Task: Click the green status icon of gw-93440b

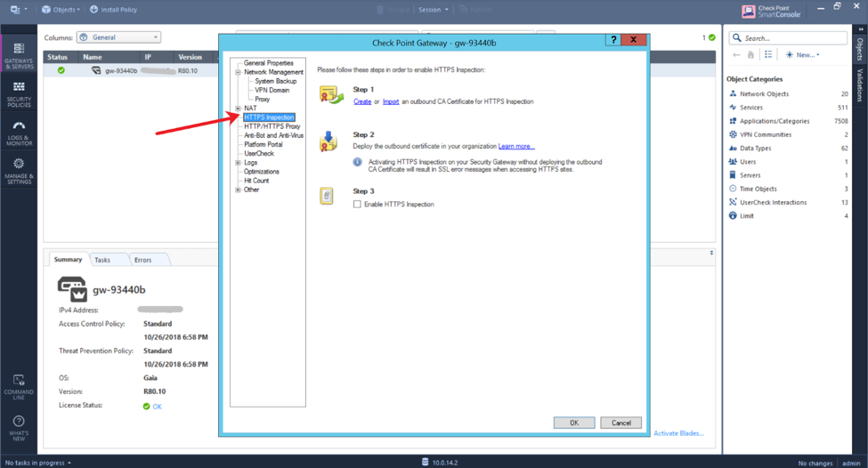Action: (x=61, y=70)
